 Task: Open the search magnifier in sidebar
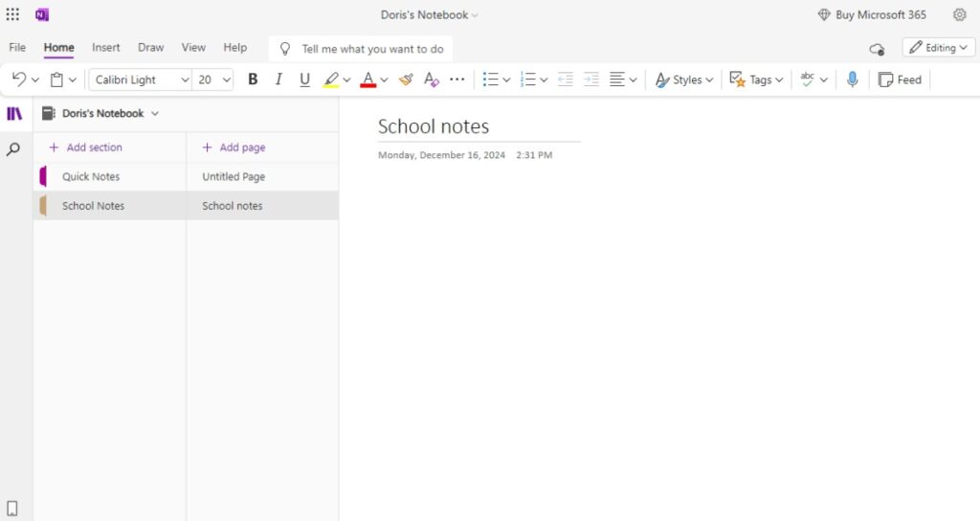tap(13, 149)
